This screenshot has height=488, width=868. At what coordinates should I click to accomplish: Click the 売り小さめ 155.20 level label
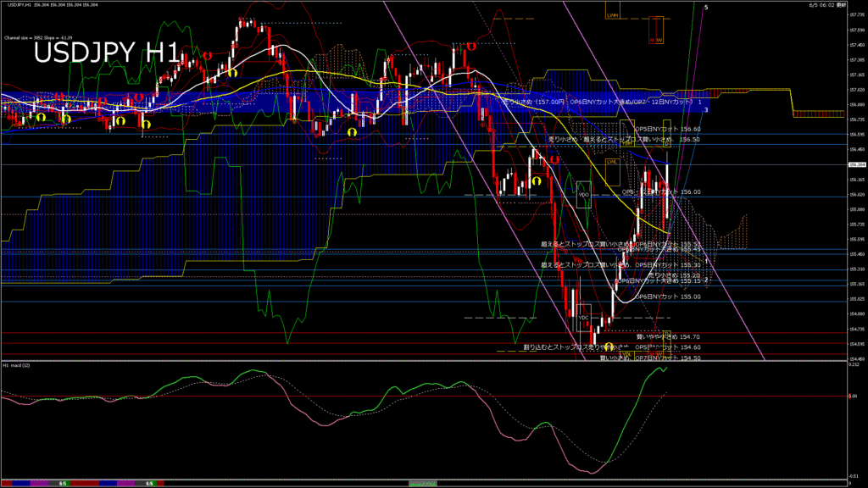[x=674, y=274]
